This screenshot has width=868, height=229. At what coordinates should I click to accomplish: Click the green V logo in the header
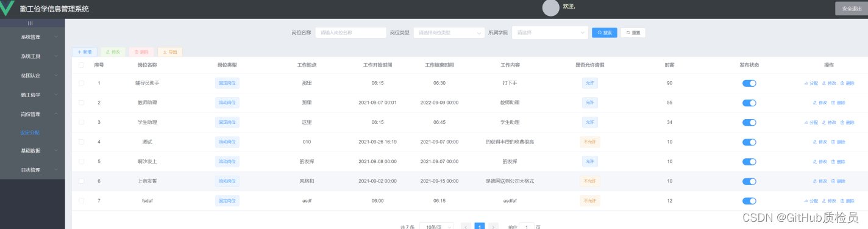[x=7, y=8]
